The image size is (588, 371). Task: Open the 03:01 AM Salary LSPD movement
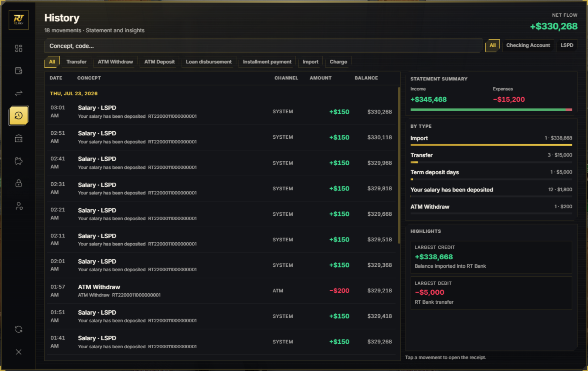tap(221, 112)
